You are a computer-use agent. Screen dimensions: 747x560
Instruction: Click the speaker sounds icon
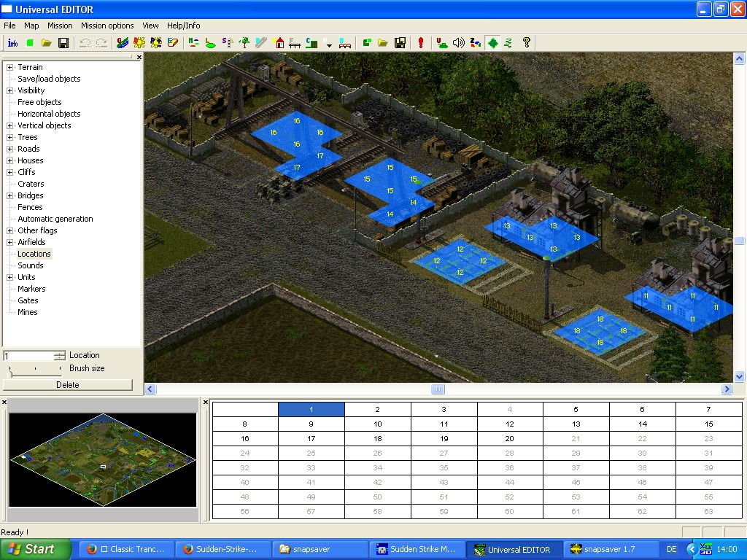click(458, 43)
